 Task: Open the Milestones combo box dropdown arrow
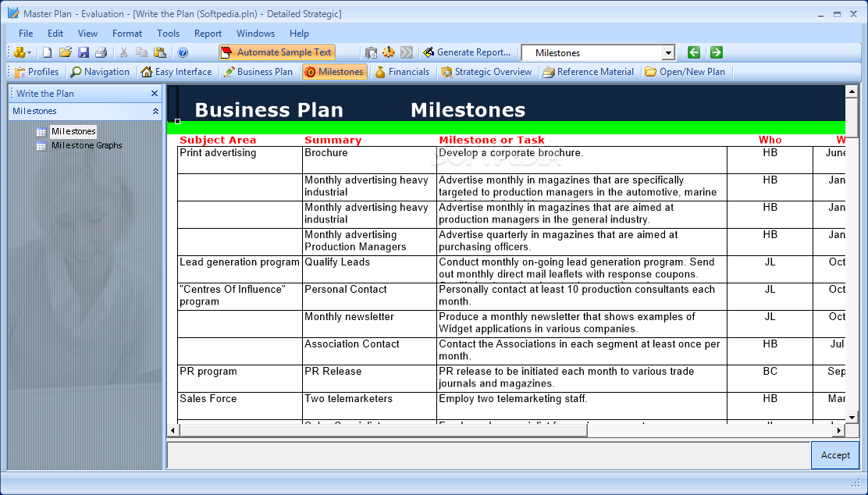coord(669,53)
